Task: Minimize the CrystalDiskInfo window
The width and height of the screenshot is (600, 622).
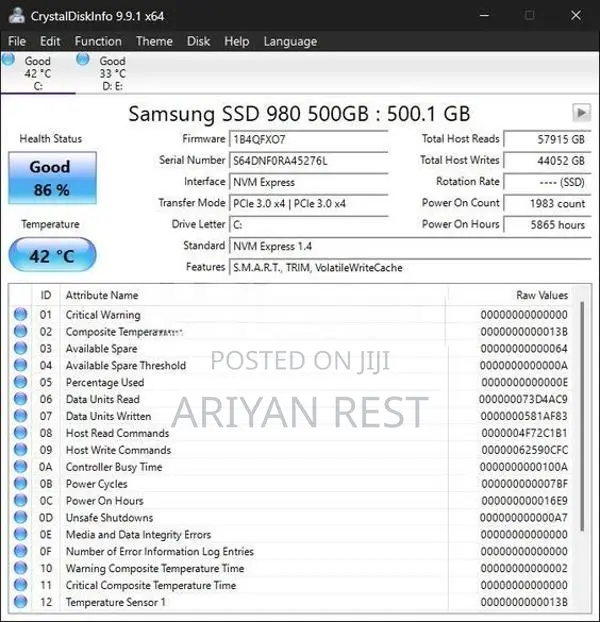Action: coord(484,15)
